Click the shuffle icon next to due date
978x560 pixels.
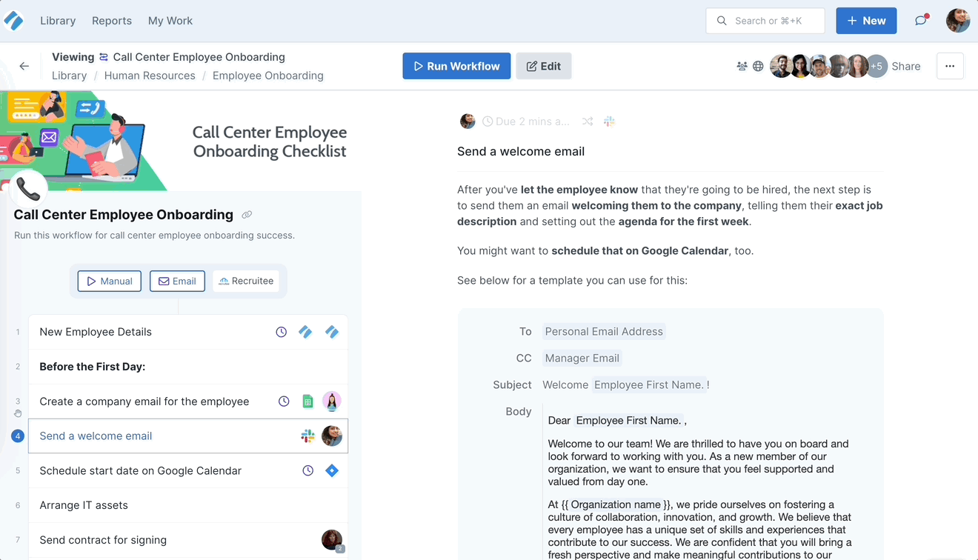coord(588,121)
